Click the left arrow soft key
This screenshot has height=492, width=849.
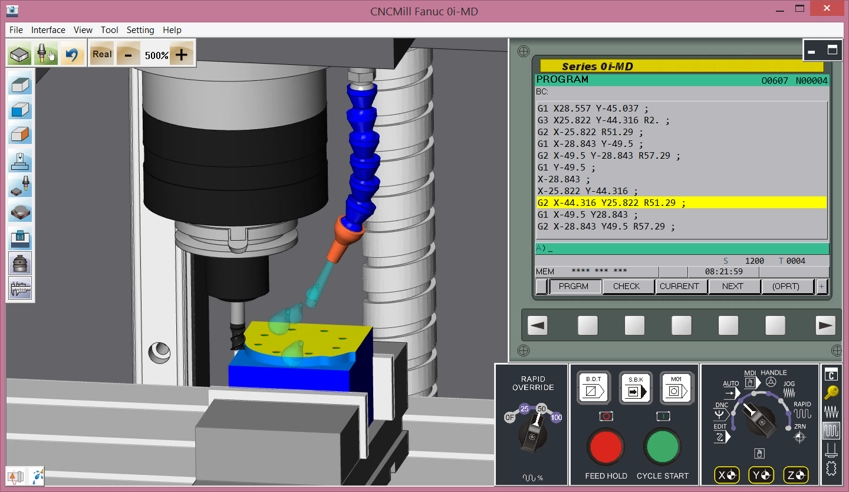(x=537, y=326)
